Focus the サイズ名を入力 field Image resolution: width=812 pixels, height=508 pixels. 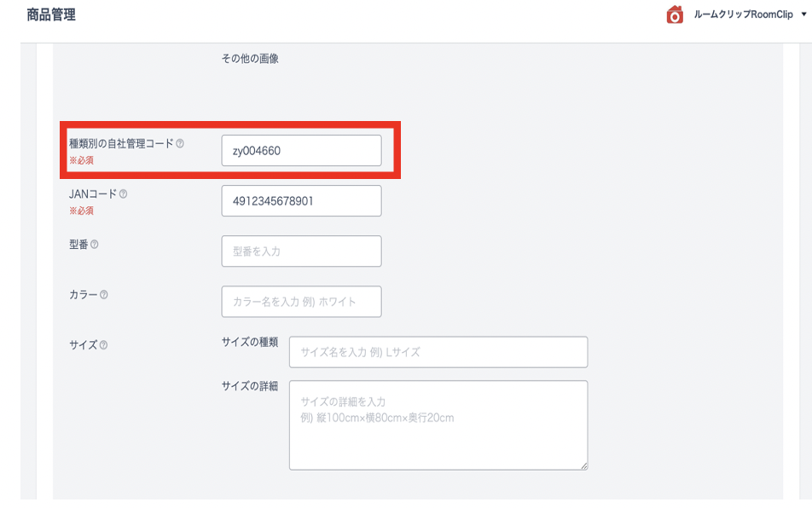pos(438,352)
